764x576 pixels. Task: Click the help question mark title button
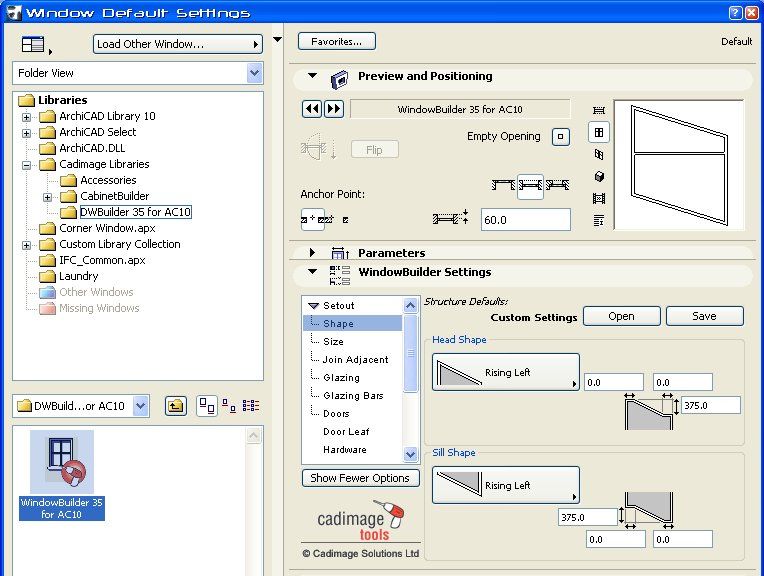[736, 13]
